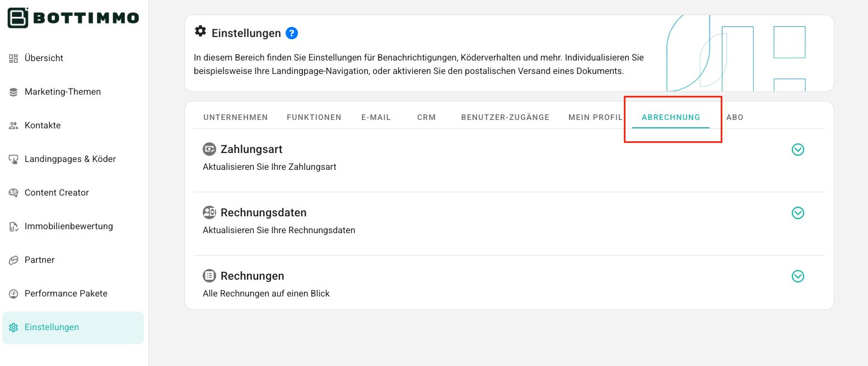The image size is (868, 366).
Task: Click the Einstellungen page heading
Action: 246,33
